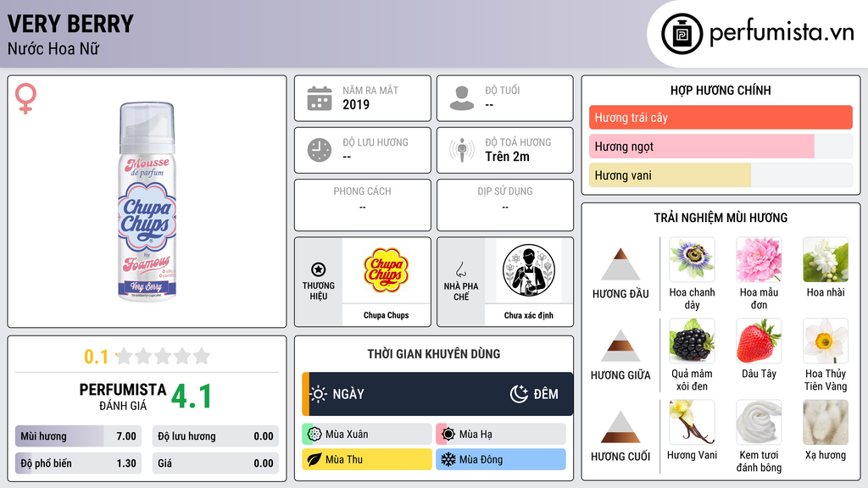Click the moon icon next to Đêm
This screenshot has height=488, width=868.
pyautogui.click(x=519, y=394)
